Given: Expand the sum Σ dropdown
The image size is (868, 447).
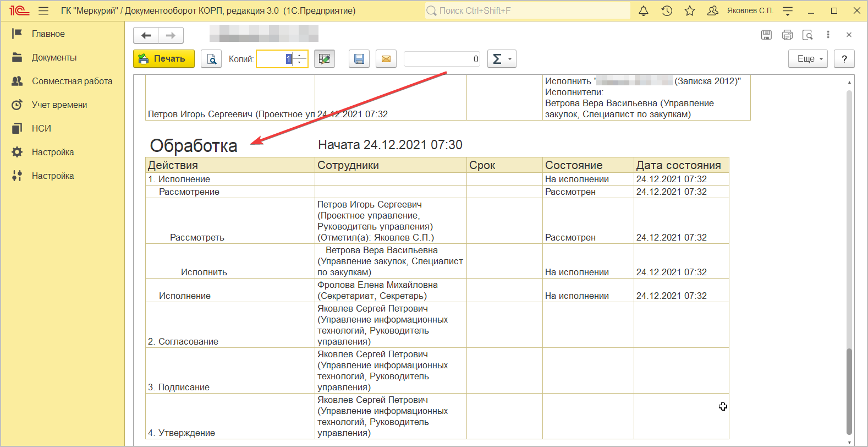Looking at the screenshot, I should point(502,59).
